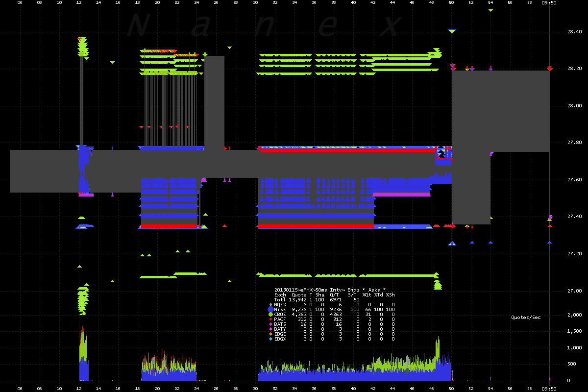This screenshot has height=392, width=588.
Task: Select the CBOE exchange label
Action: click(x=280, y=315)
